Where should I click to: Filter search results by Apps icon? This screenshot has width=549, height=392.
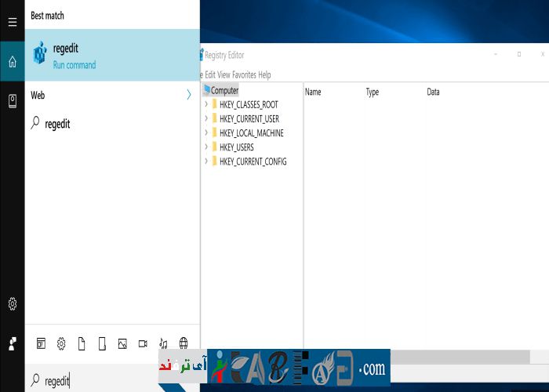41,343
